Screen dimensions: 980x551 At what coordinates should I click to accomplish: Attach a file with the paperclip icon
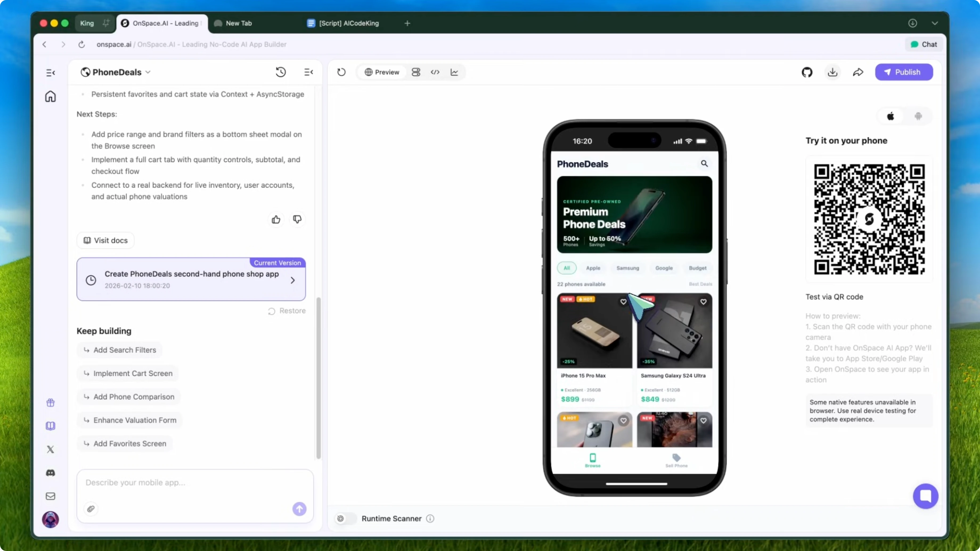click(91, 509)
